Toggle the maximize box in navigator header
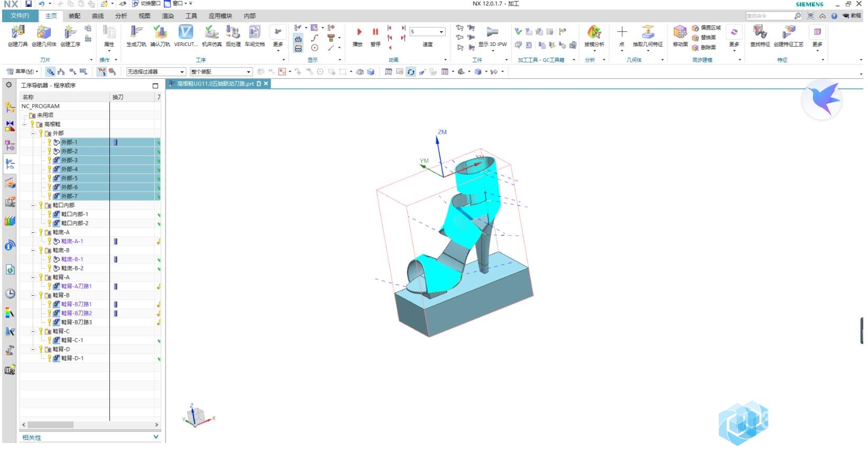The image size is (868, 453). tap(155, 85)
